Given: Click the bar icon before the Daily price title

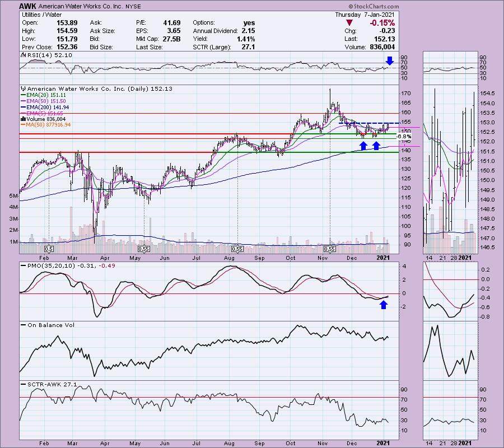Looking at the screenshot, I should coord(23,88).
